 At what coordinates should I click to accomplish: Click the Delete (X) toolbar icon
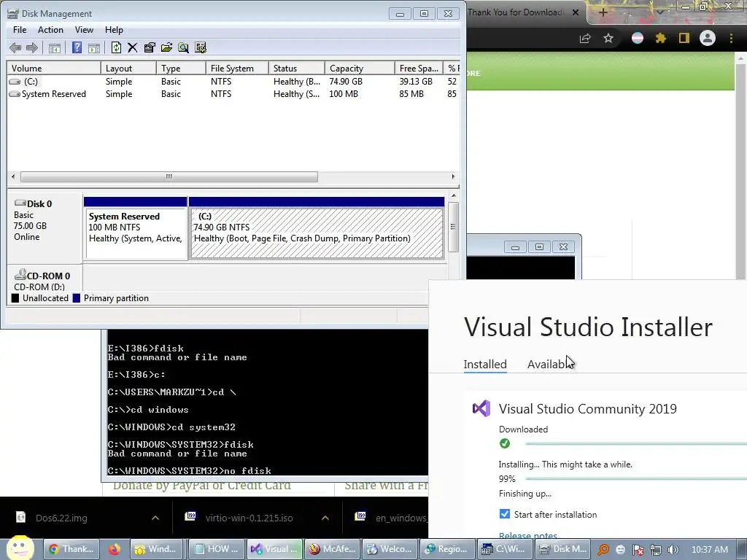133,47
